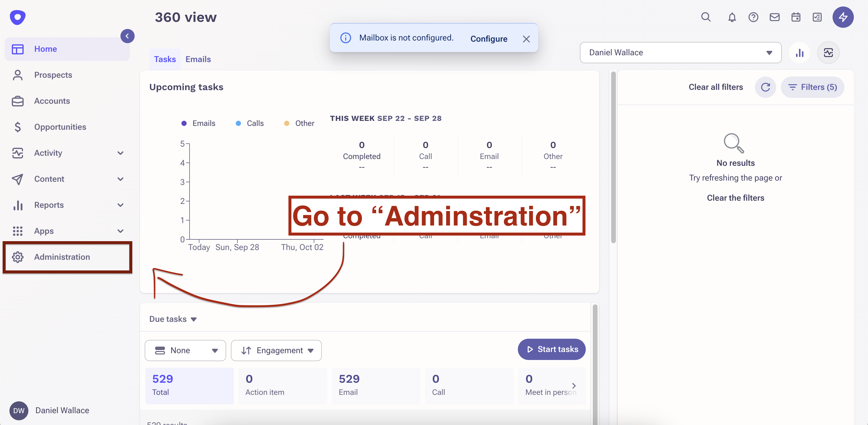Viewport: 868px width, 425px height.
Task: Open the Engagement sort dropdown
Action: tap(276, 351)
